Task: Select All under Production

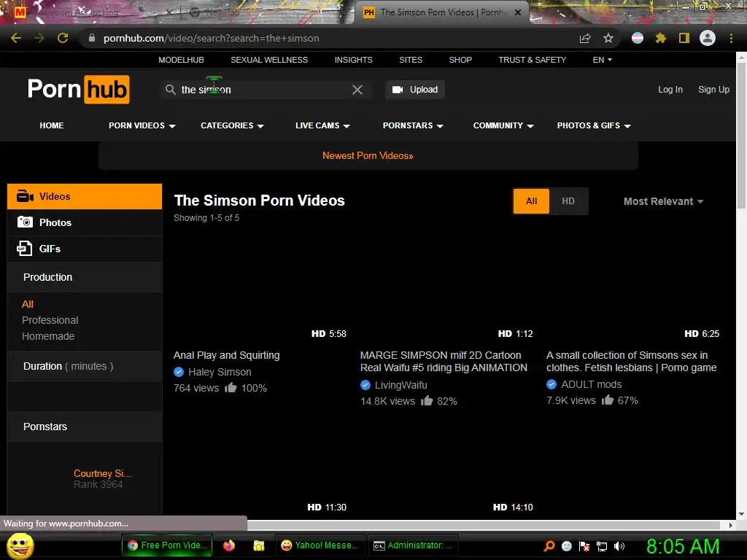Action: 28,304
